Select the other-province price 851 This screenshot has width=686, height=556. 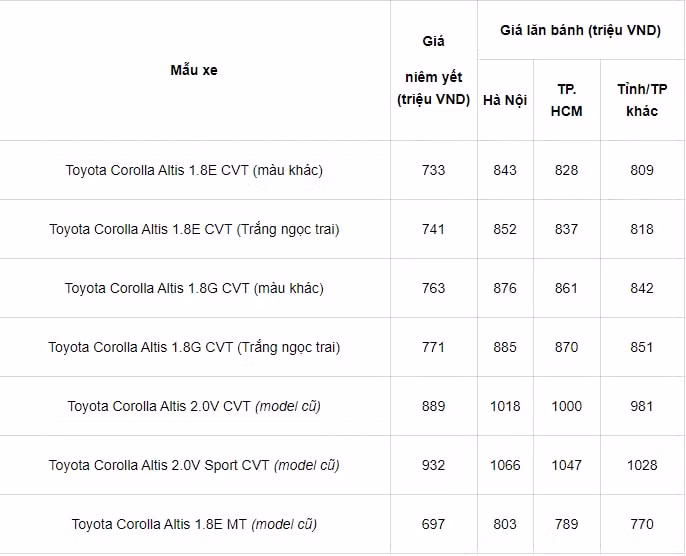pos(642,347)
